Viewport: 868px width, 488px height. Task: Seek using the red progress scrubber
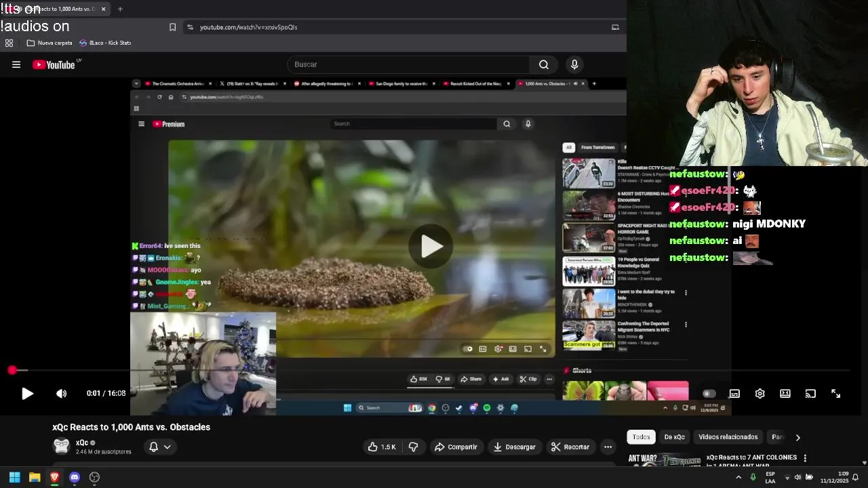click(x=12, y=370)
